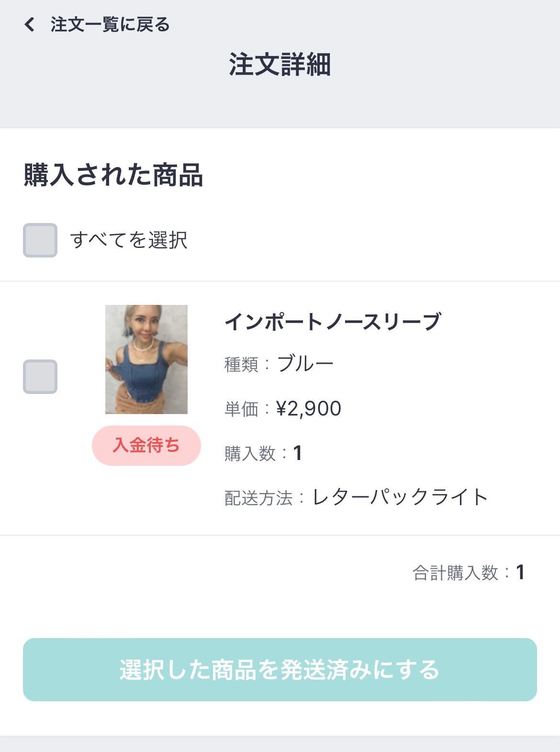Click the 購入数 quantity row
The width and height of the screenshot is (560, 752).
pyautogui.click(x=263, y=453)
